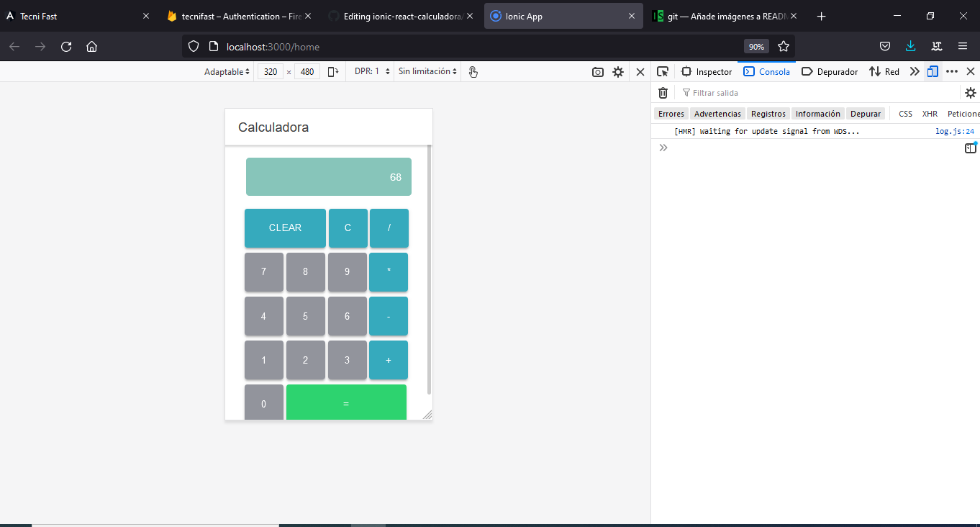The image size is (980, 527).
Task: Open the Firefox downloads panel
Action: [x=910, y=46]
